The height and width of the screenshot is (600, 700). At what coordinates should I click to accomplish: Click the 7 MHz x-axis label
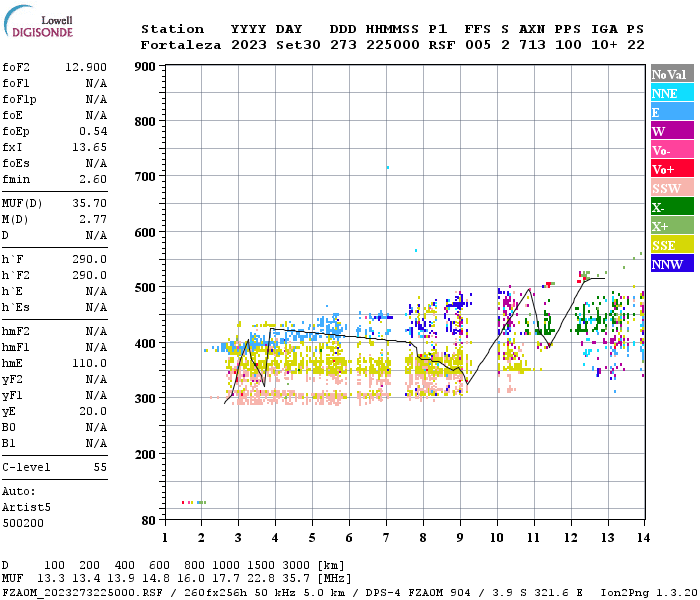(386, 538)
